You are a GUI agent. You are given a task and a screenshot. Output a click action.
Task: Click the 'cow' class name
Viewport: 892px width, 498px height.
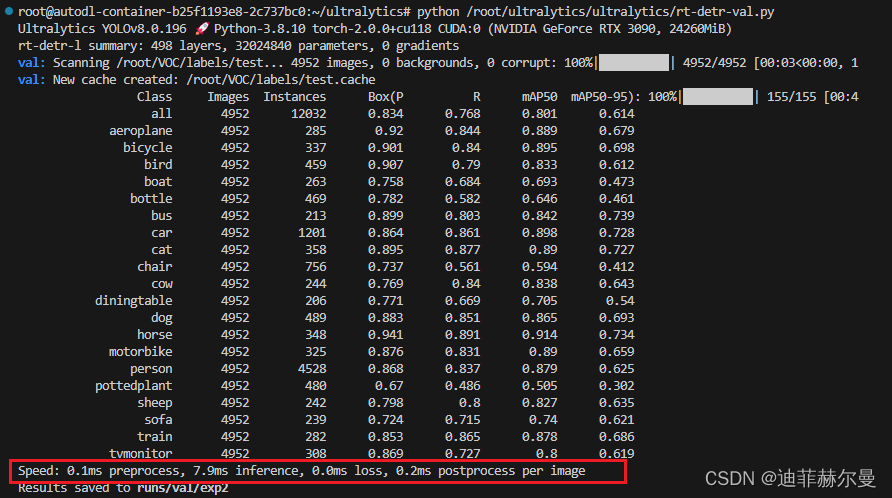pos(162,284)
